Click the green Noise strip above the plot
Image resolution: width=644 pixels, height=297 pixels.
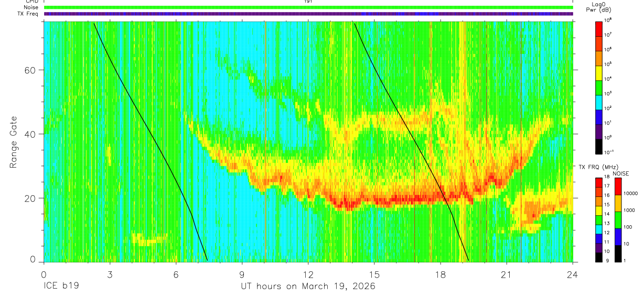[x=308, y=7]
